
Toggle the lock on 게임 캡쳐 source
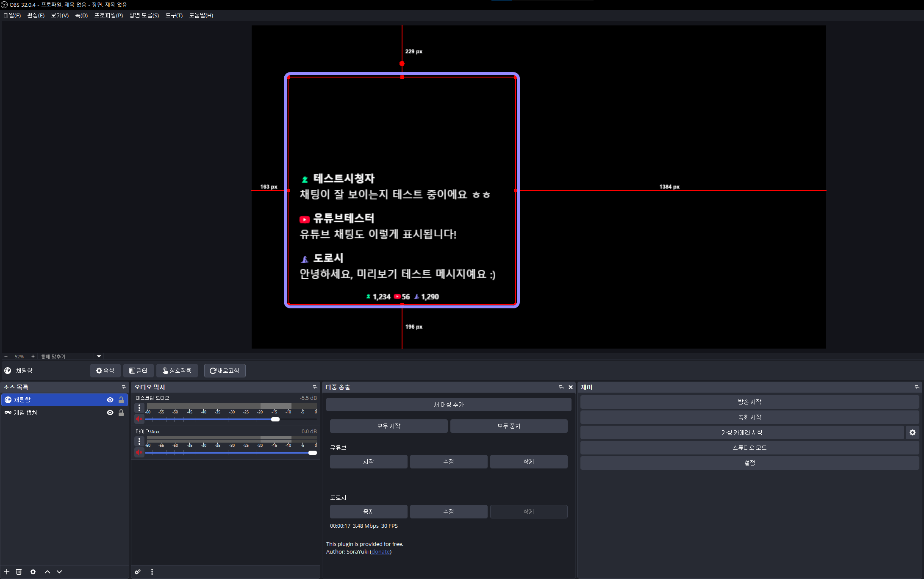click(121, 413)
